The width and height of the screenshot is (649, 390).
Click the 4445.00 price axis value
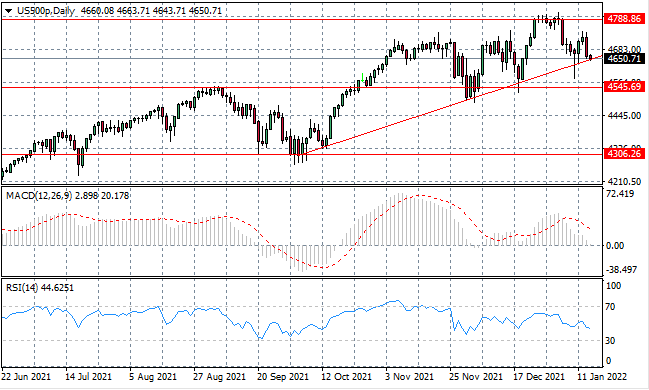pyautogui.click(x=624, y=116)
